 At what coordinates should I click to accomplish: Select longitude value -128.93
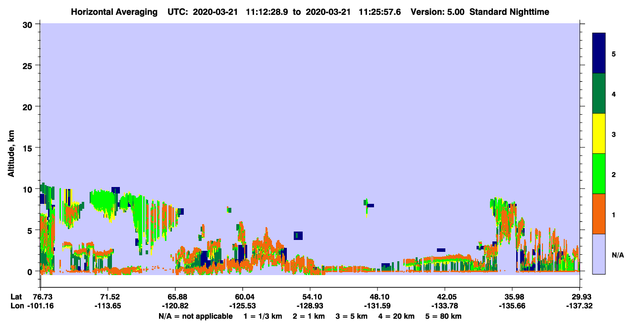tap(310, 306)
